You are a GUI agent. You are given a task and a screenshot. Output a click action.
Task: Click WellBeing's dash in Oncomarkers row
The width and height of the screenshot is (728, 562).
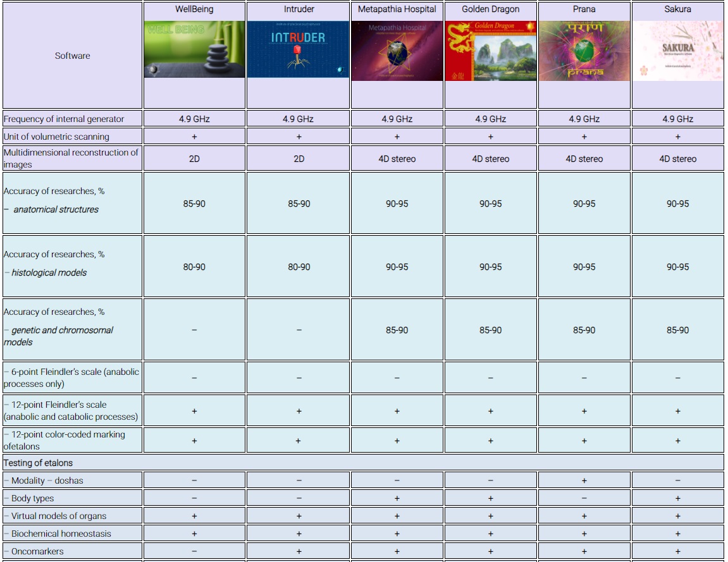pos(194,551)
